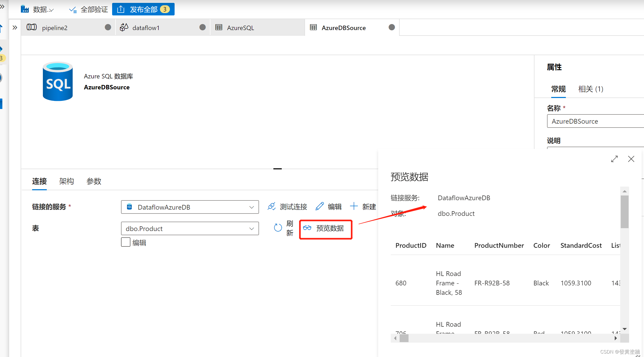Open the DataflowAzureDB linked service dropdown

190,207
